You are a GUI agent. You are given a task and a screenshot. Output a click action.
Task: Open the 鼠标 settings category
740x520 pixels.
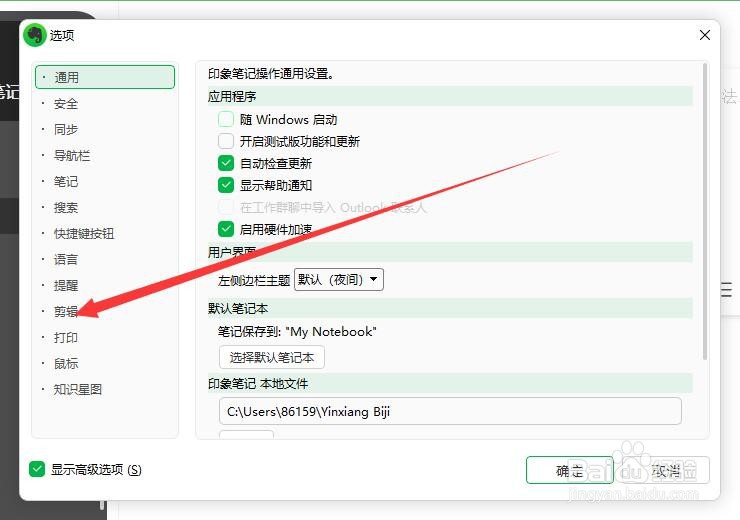pos(66,363)
